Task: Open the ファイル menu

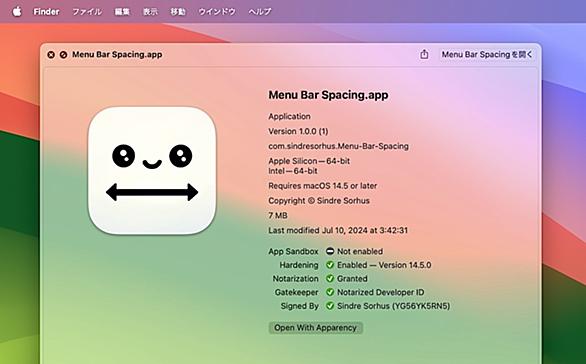Action: 87,12
